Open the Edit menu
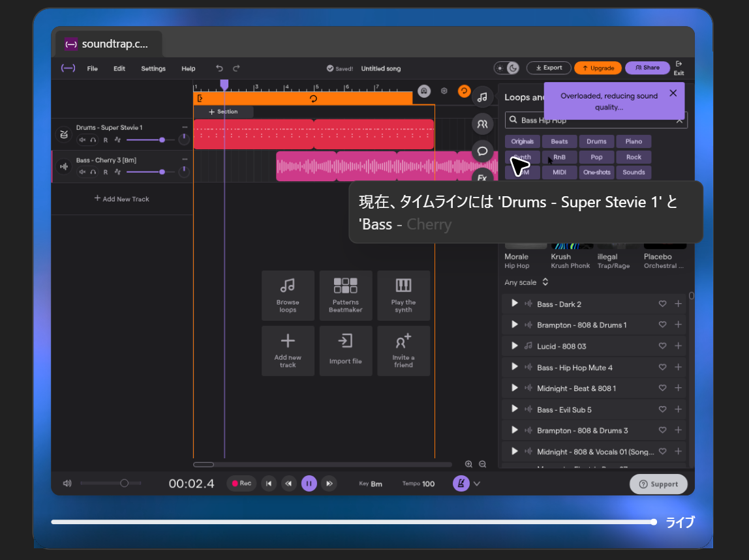Image resolution: width=749 pixels, height=560 pixels. (x=119, y=68)
